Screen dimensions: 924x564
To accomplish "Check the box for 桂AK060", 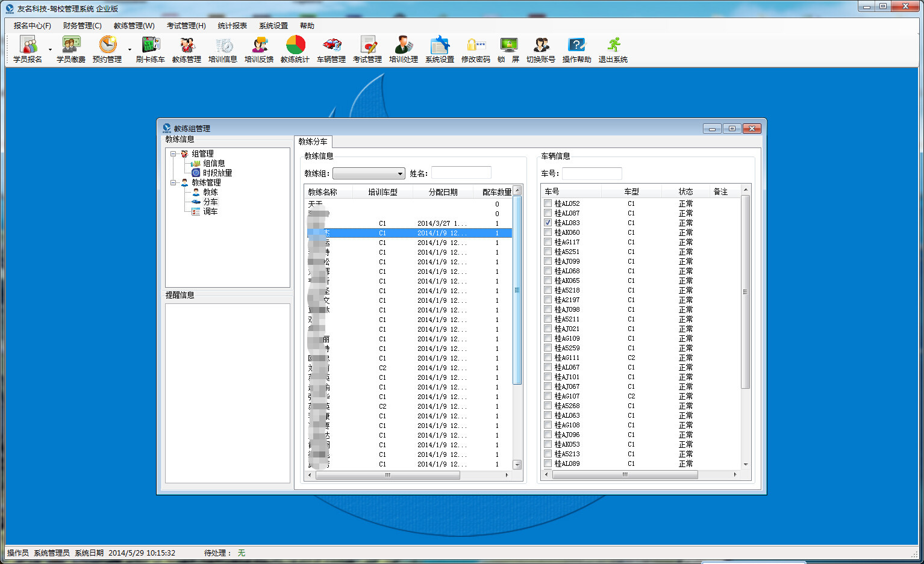I will pyautogui.click(x=548, y=232).
